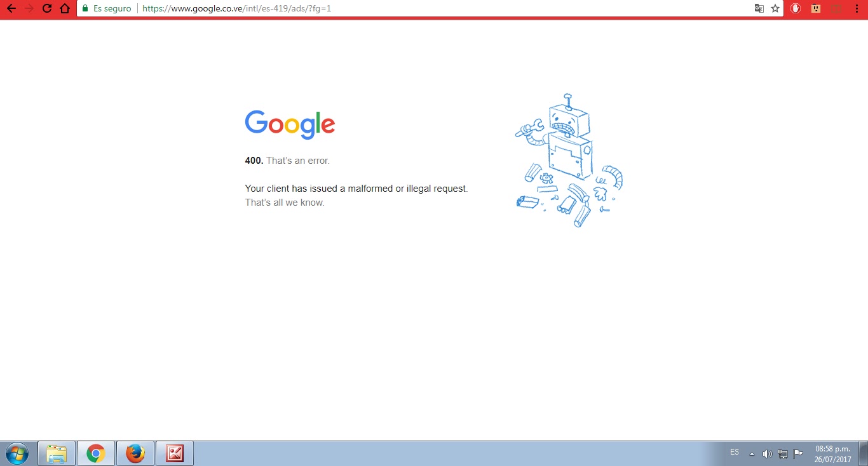
Task: Open Windows Explorer from taskbar
Action: (x=57, y=453)
